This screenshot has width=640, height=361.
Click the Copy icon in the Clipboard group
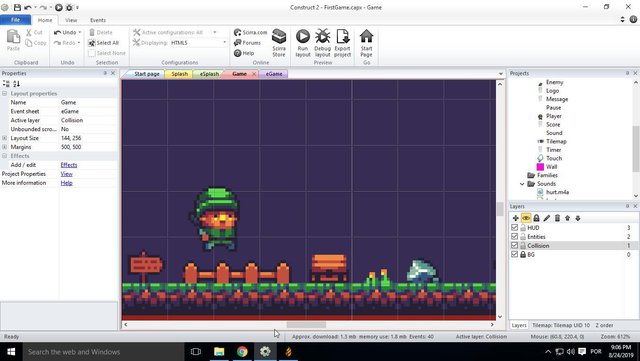coord(29,42)
